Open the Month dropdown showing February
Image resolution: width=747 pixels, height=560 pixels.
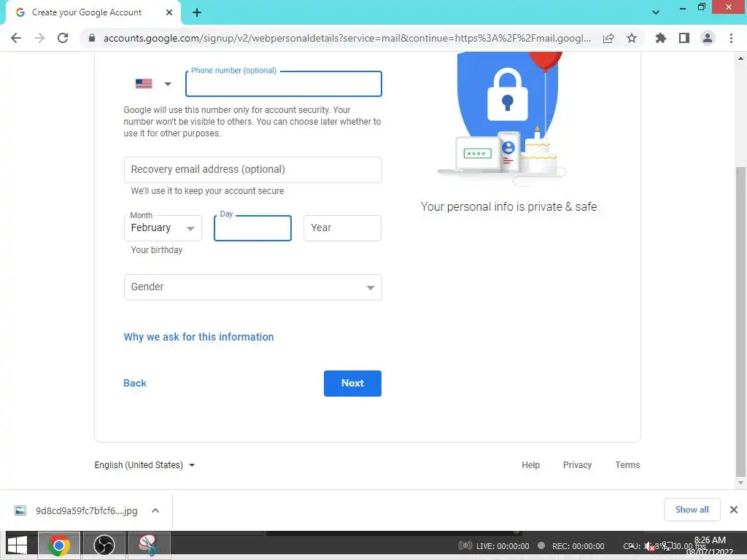pos(163,228)
